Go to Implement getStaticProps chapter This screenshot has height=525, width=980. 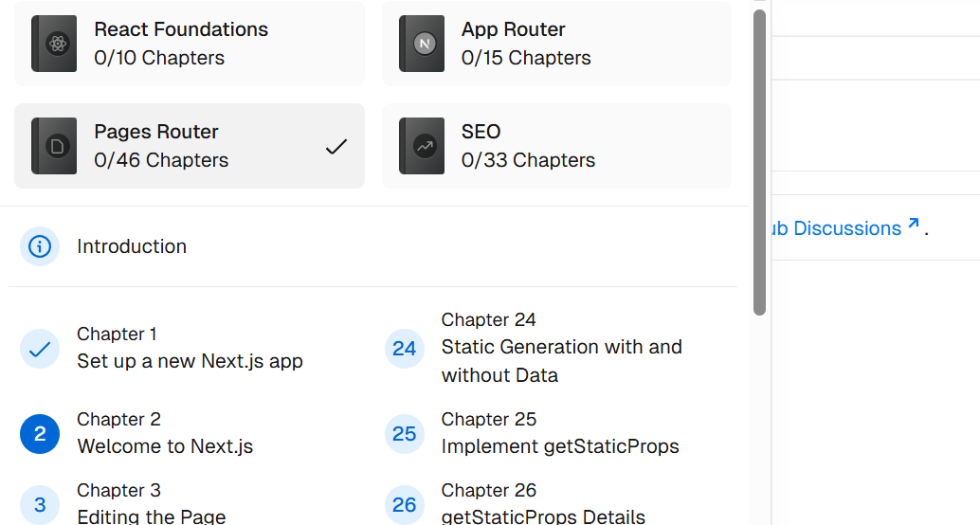[x=560, y=446]
